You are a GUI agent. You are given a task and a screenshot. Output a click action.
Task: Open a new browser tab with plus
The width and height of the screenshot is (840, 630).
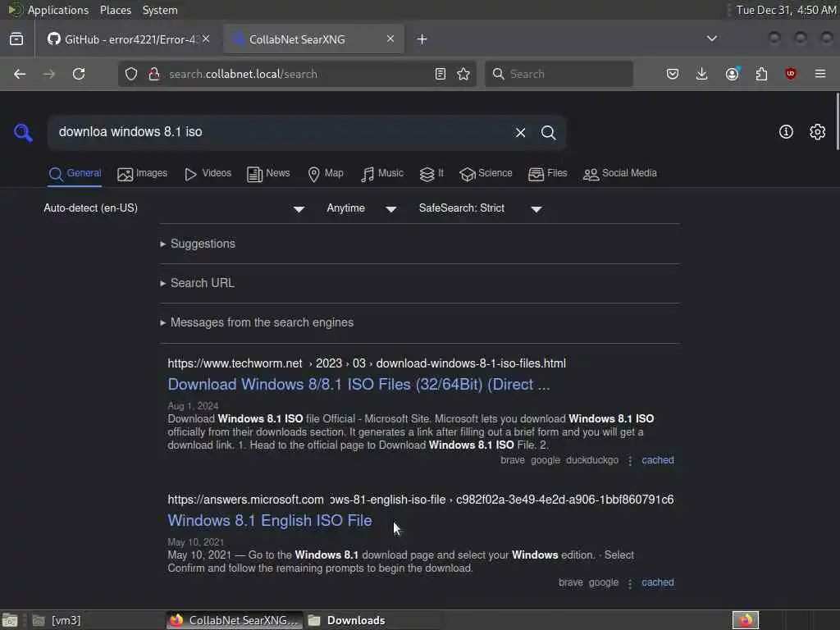422,39
